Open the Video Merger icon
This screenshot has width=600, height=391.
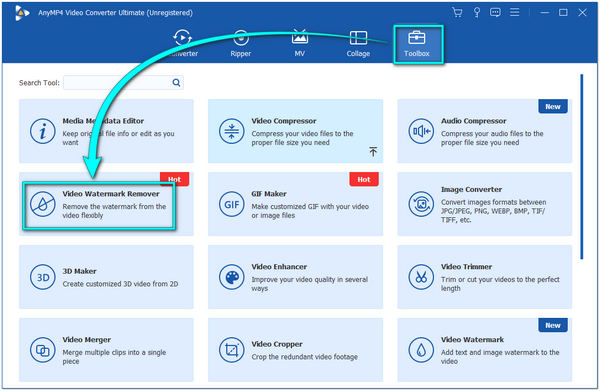[42, 350]
